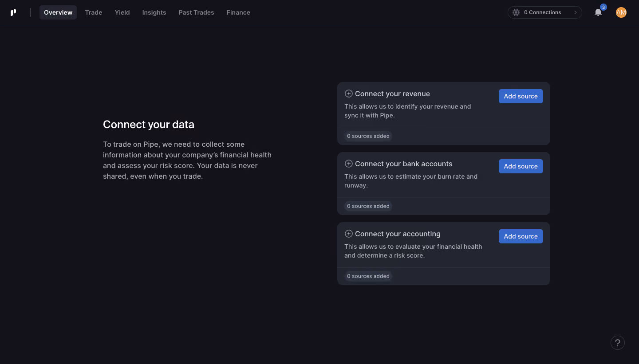Open the Insights tab
The width and height of the screenshot is (639, 364).
point(154,12)
